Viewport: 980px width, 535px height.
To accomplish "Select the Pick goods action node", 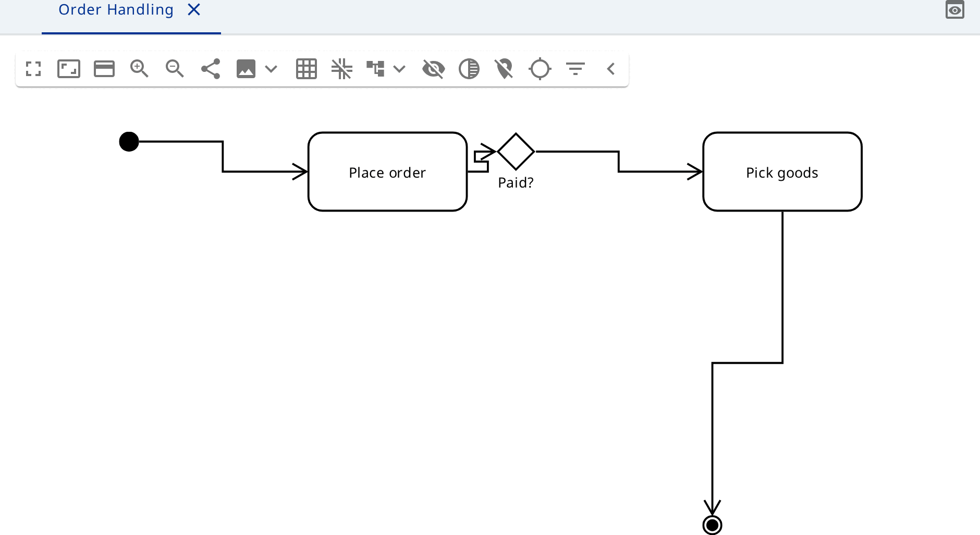I will tap(782, 172).
